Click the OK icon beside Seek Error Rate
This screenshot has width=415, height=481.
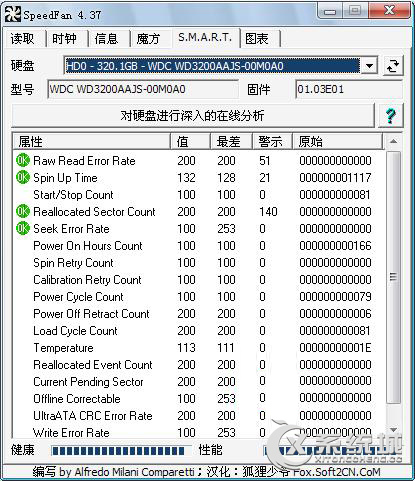(23, 228)
